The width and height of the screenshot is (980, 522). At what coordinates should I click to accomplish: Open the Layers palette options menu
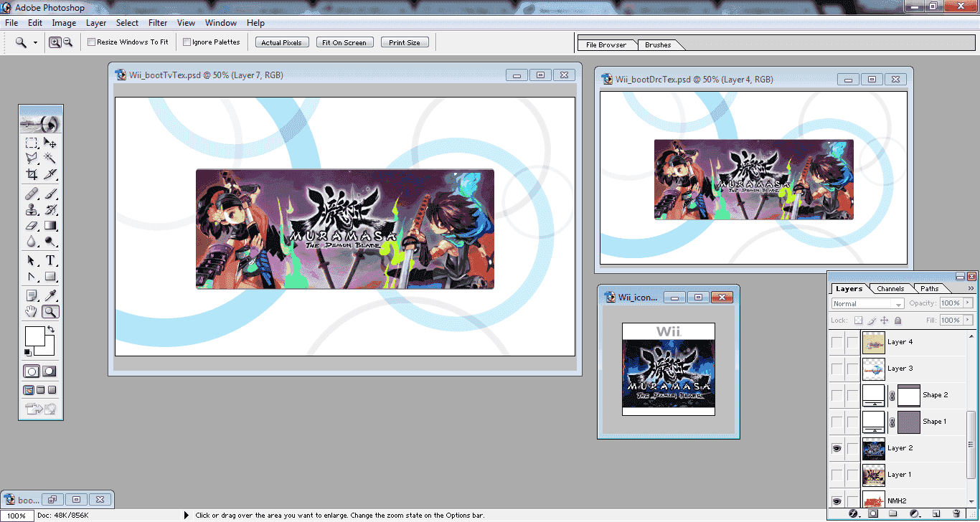971,288
